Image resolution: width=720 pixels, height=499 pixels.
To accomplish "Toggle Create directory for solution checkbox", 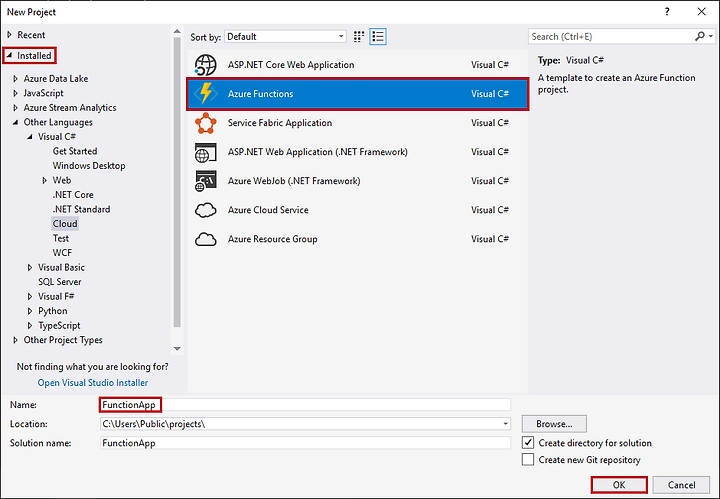I will point(528,443).
